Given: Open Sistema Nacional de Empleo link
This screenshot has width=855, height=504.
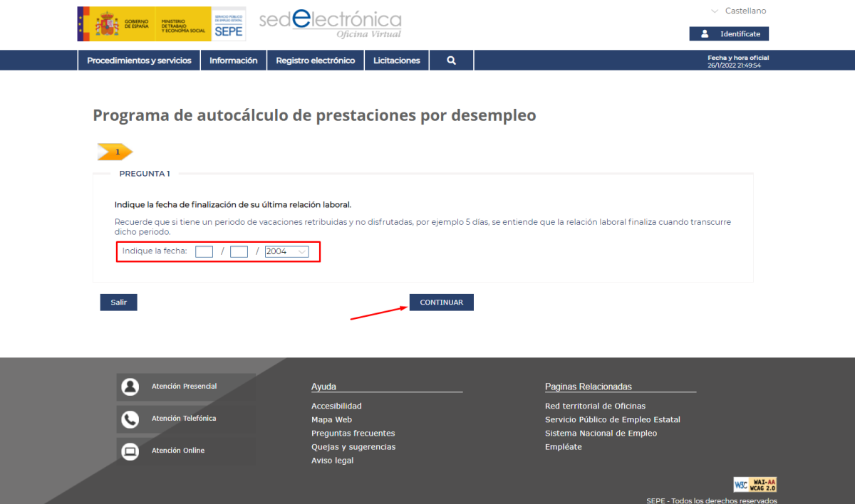Looking at the screenshot, I should tap(601, 433).
